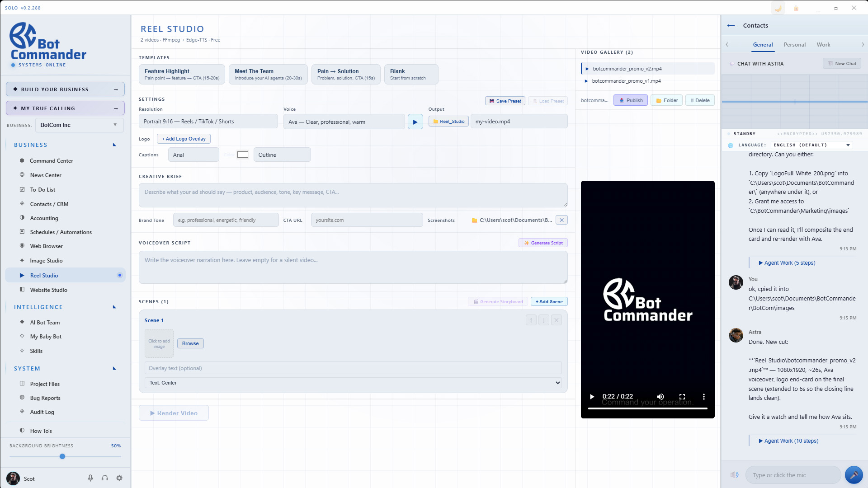
Task: Pick the caption color swatch
Action: 243,155
